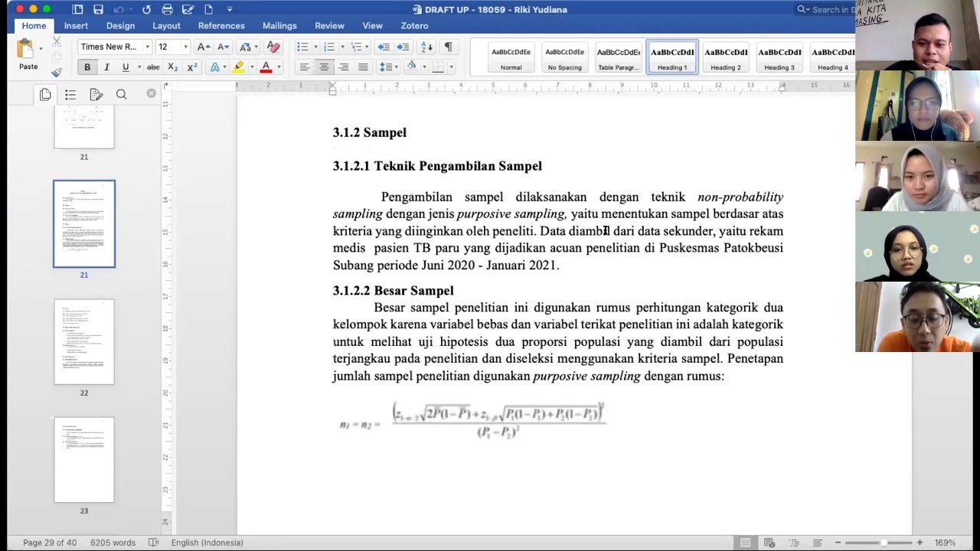
Task: Toggle strikethrough formatting
Action: (x=153, y=67)
